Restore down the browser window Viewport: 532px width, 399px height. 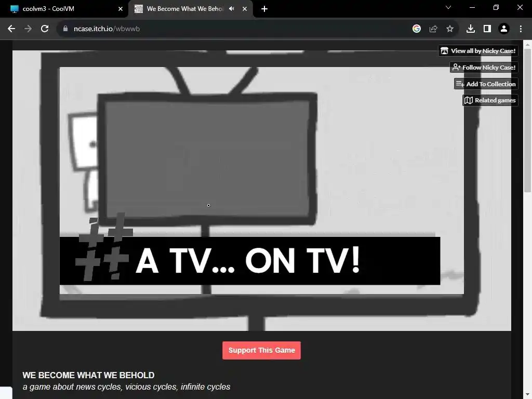point(496,7)
